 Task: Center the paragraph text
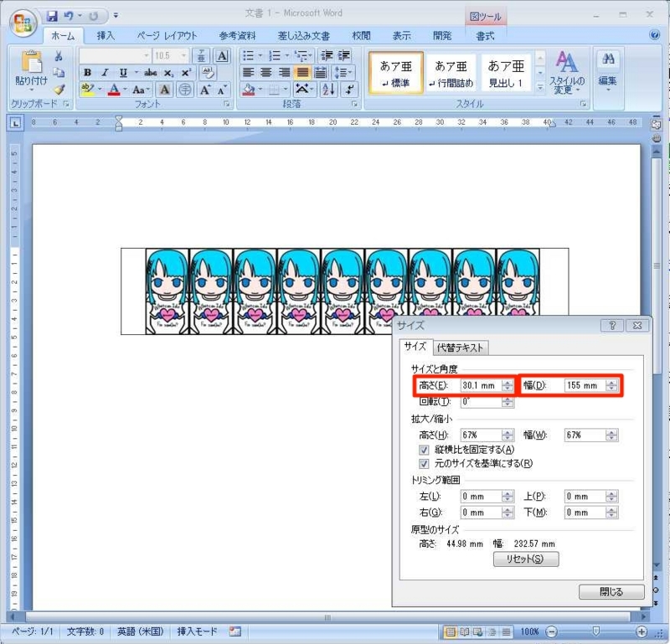[x=266, y=73]
